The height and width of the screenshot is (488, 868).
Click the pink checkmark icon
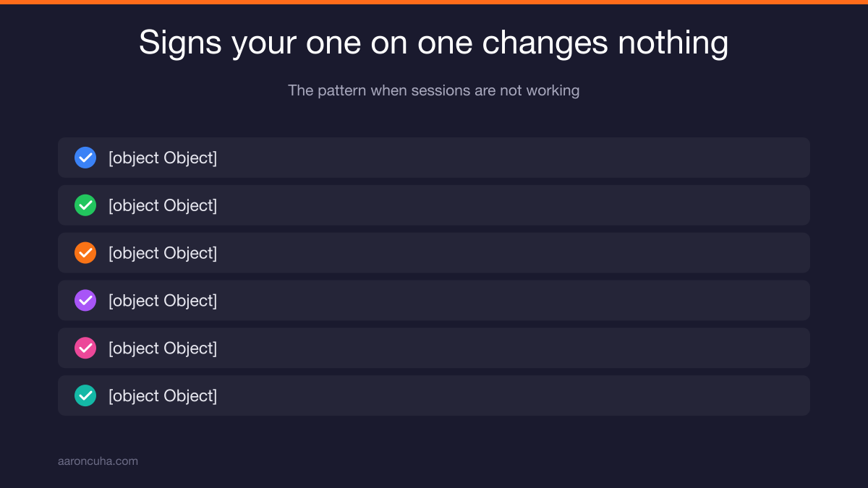pyautogui.click(x=85, y=348)
